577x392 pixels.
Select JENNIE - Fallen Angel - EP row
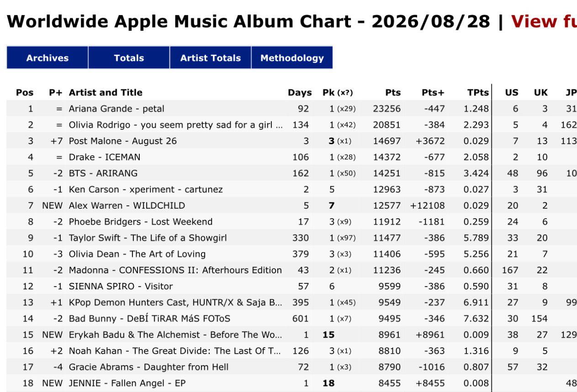coord(292,383)
